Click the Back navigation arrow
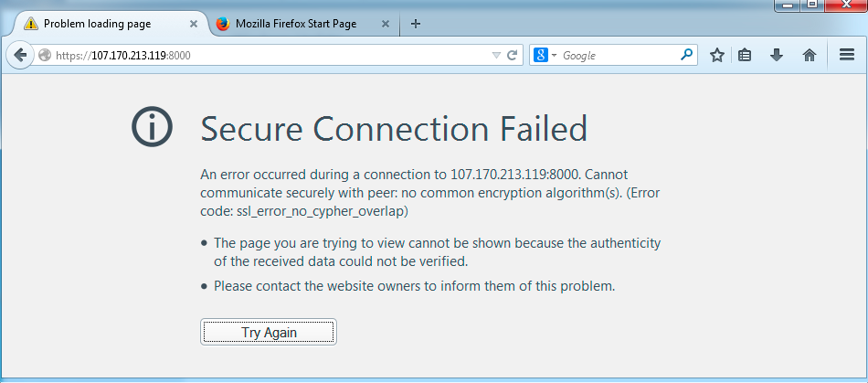Viewport: 868px width, 383px height. 20,55
